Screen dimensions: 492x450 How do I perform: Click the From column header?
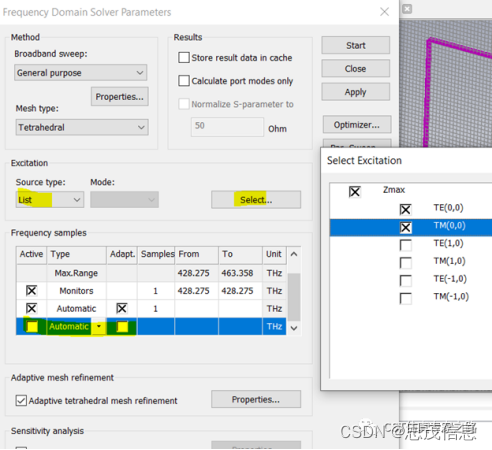click(x=197, y=254)
